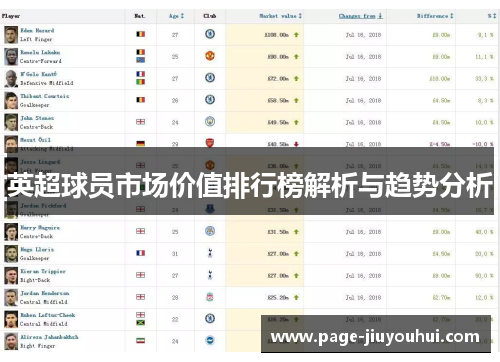Viewport: 500px width, 362px height.
Task: Open Hugo Lloris player profile link
Action: point(37,249)
